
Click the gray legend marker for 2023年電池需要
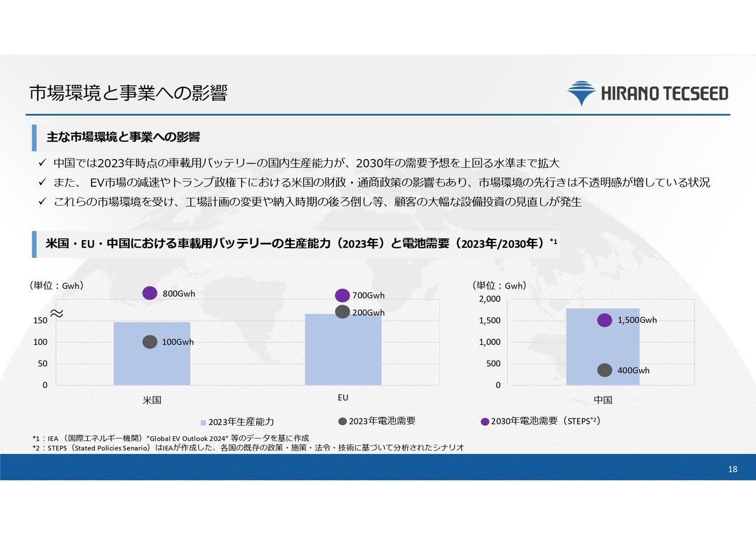(343, 421)
